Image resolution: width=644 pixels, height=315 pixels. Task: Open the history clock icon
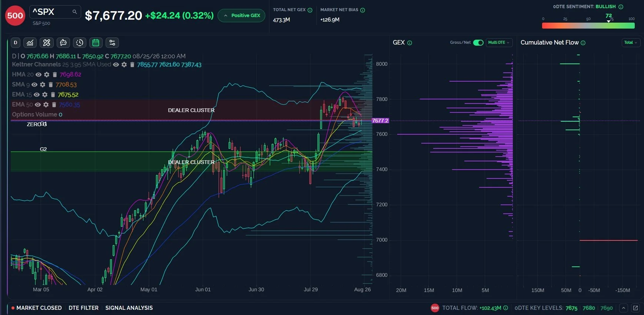(x=80, y=43)
